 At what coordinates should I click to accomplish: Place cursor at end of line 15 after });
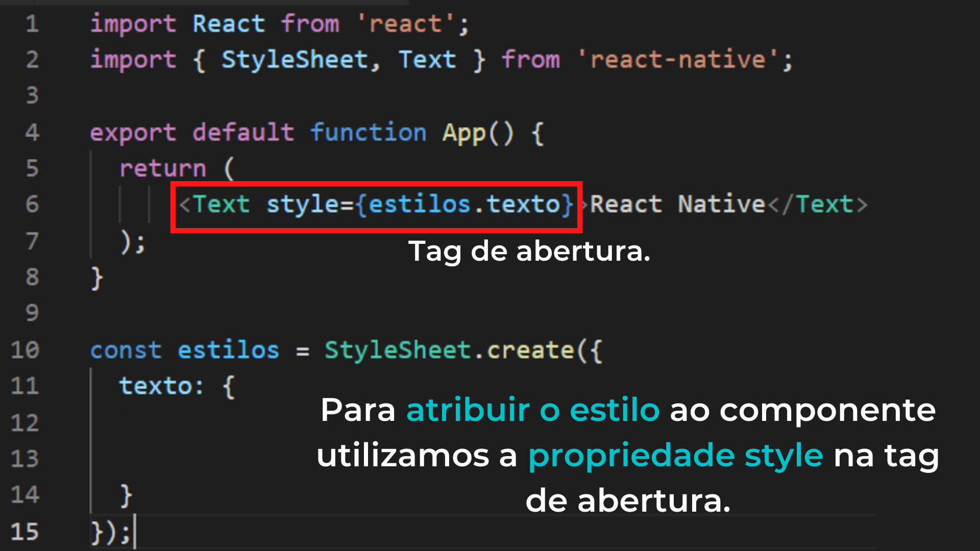pos(134,533)
